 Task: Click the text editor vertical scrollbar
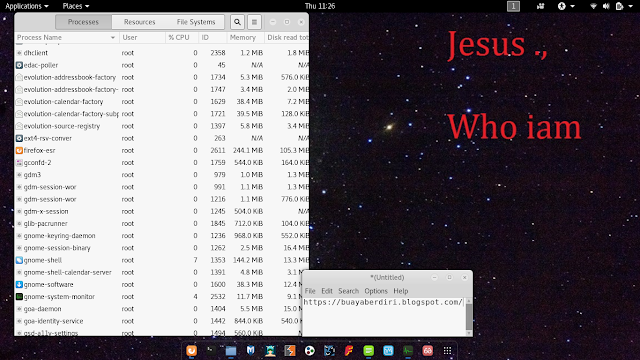click(x=469, y=317)
